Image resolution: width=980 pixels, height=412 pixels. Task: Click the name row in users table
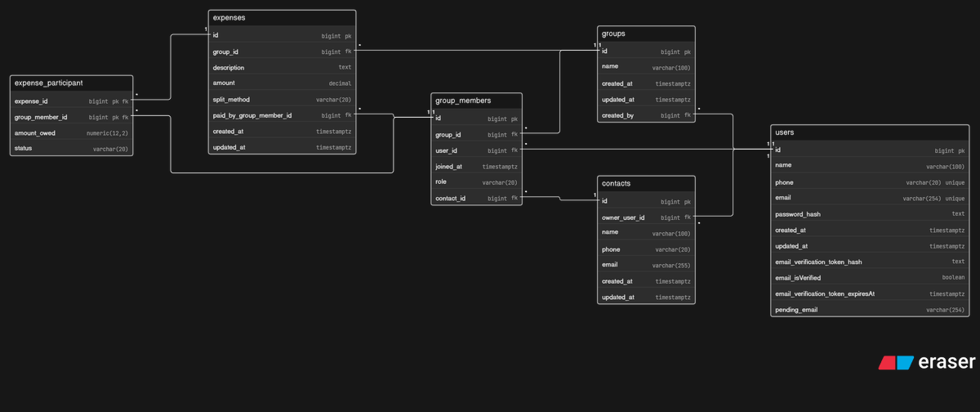click(x=870, y=166)
